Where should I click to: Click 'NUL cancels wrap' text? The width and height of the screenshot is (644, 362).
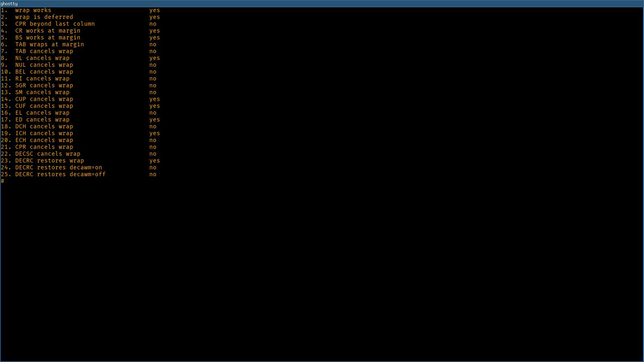(44, 65)
